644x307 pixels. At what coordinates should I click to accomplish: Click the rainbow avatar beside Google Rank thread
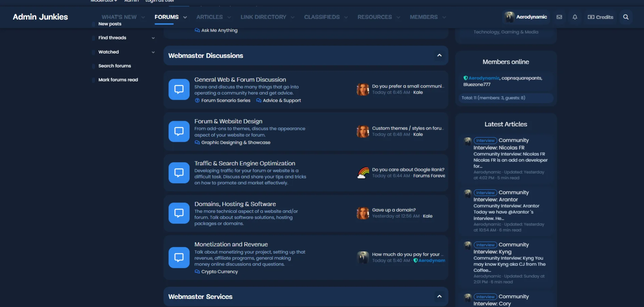pyautogui.click(x=363, y=173)
